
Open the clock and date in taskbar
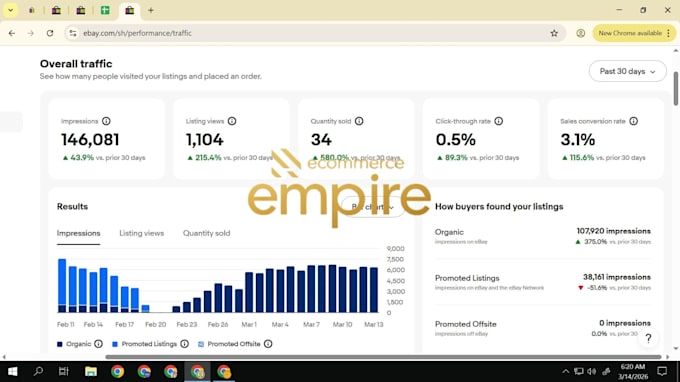pyautogui.click(x=633, y=372)
